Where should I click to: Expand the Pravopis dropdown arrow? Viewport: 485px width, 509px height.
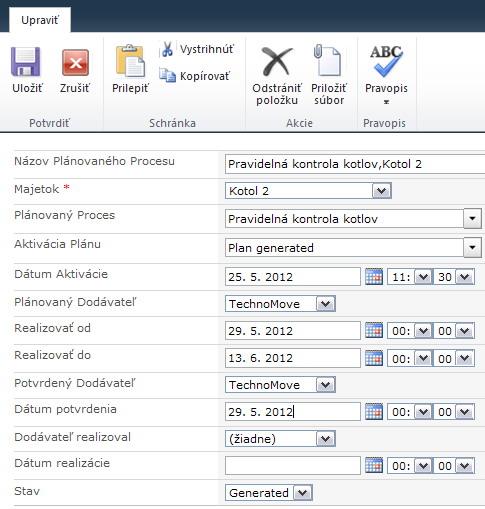click(x=386, y=102)
